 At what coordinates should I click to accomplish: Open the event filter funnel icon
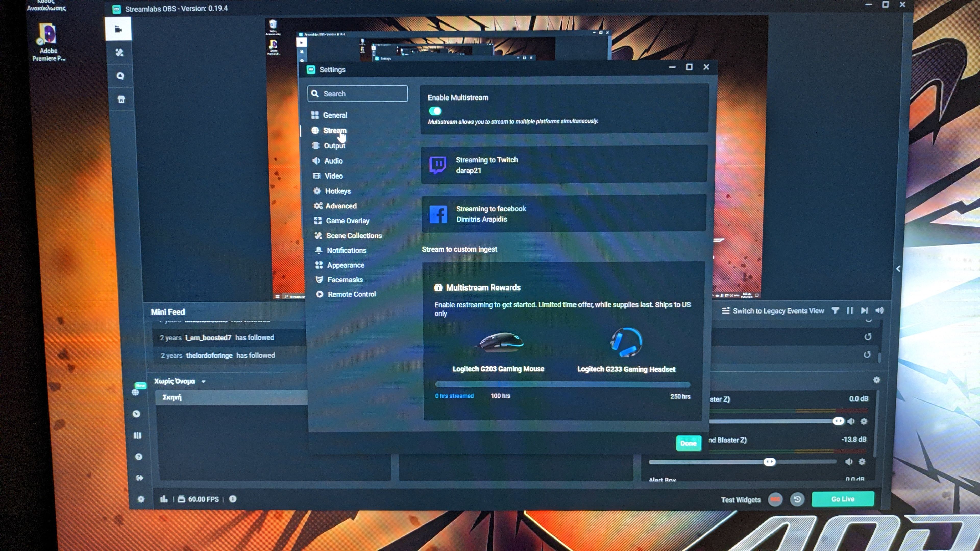click(835, 311)
